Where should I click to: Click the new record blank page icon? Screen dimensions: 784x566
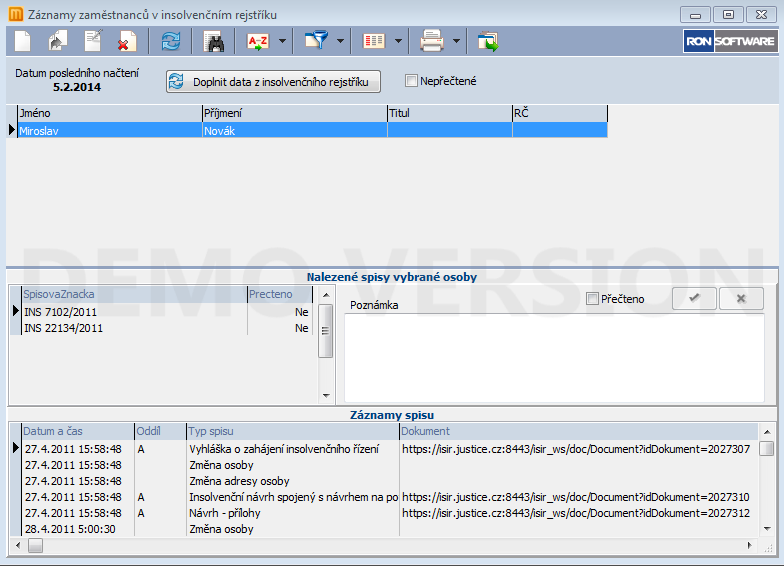22,41
